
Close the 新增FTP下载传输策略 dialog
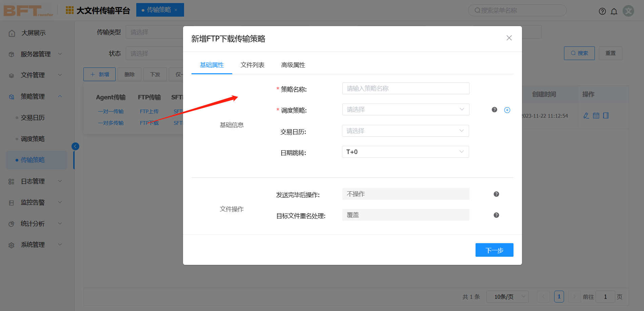coord(509,38)
